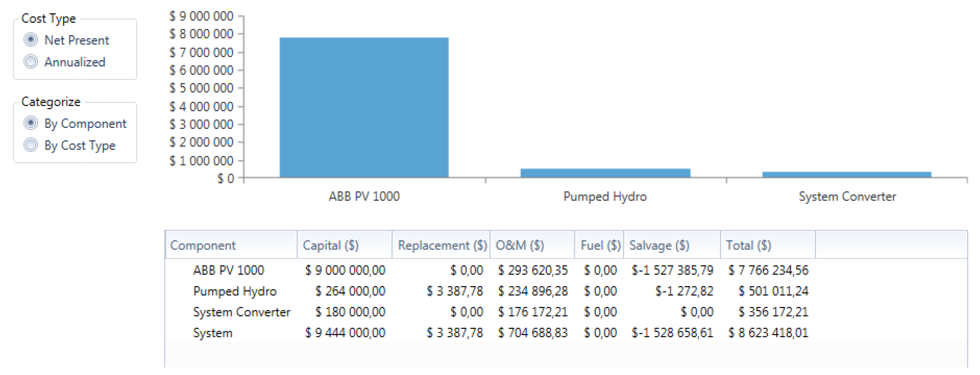The height and width of the screenshot is (375, 980).
Task: Sort by the Salvage ($) column header
Action: pyautogui.click(x=671, y=245)
